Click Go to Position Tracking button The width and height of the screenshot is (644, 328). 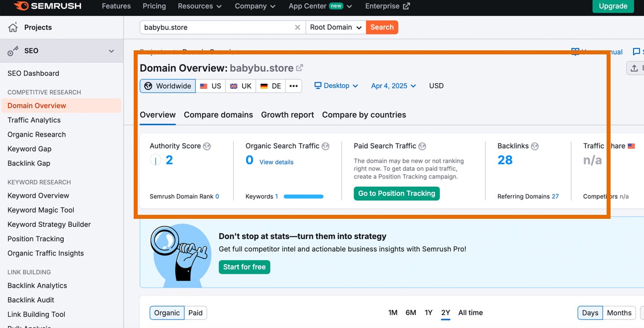(397, 193)
